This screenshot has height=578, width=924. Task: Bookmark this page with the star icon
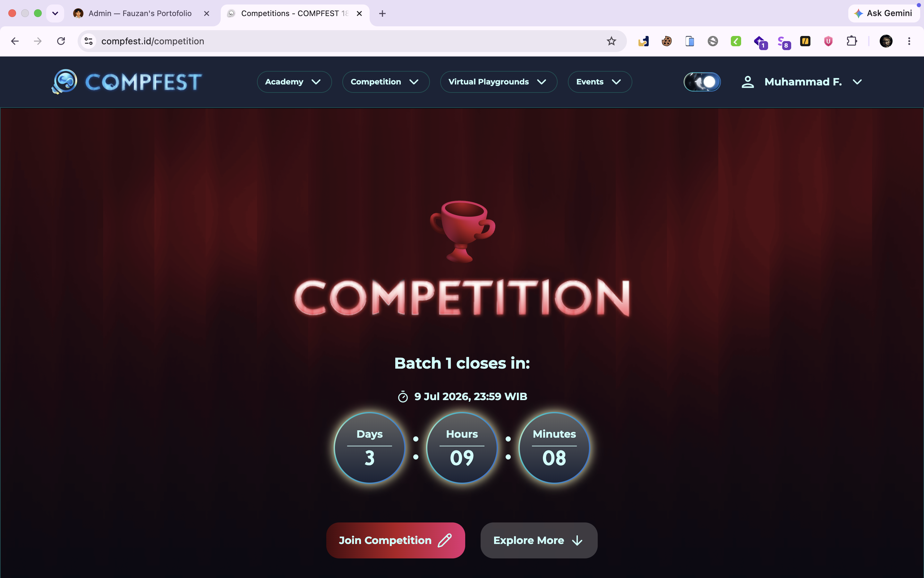coord(611,41)
